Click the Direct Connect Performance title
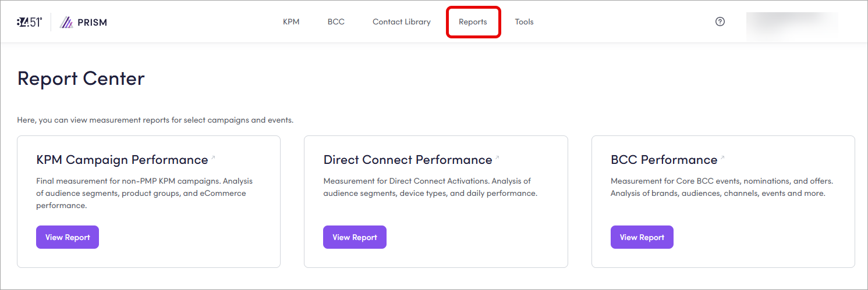Screen dimensions: 868x290 pyautogui.click(x=408, y=160)
